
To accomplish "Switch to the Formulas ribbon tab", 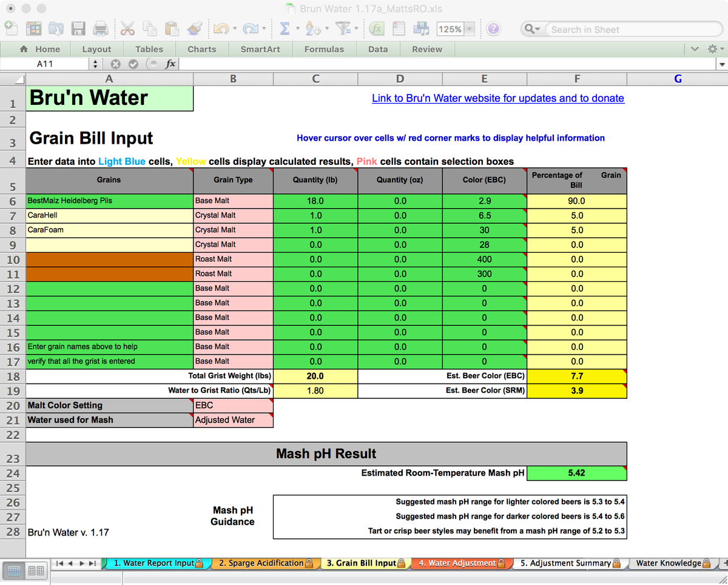I will [325, 50].
